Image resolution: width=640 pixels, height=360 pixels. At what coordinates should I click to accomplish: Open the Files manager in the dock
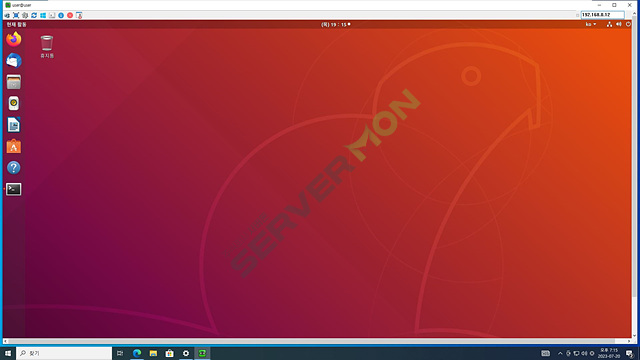(x=13, y=82)
